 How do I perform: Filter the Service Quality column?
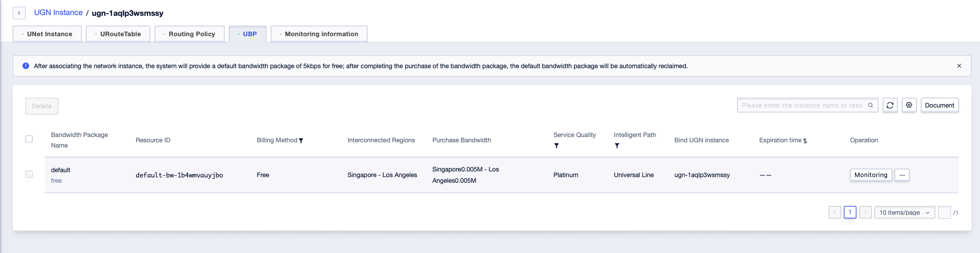pyautogui.click(x=556, y=146)
